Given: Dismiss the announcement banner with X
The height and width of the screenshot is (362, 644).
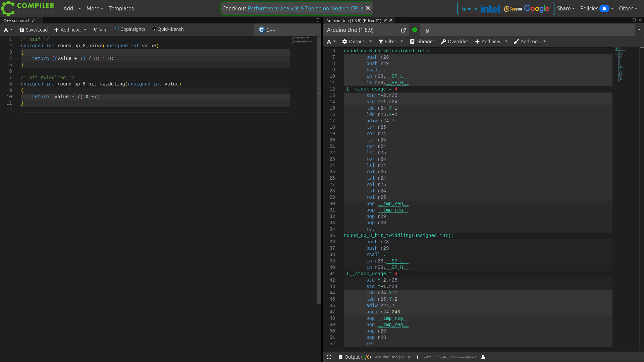Looking at the screenshot, I should (368, 8).
